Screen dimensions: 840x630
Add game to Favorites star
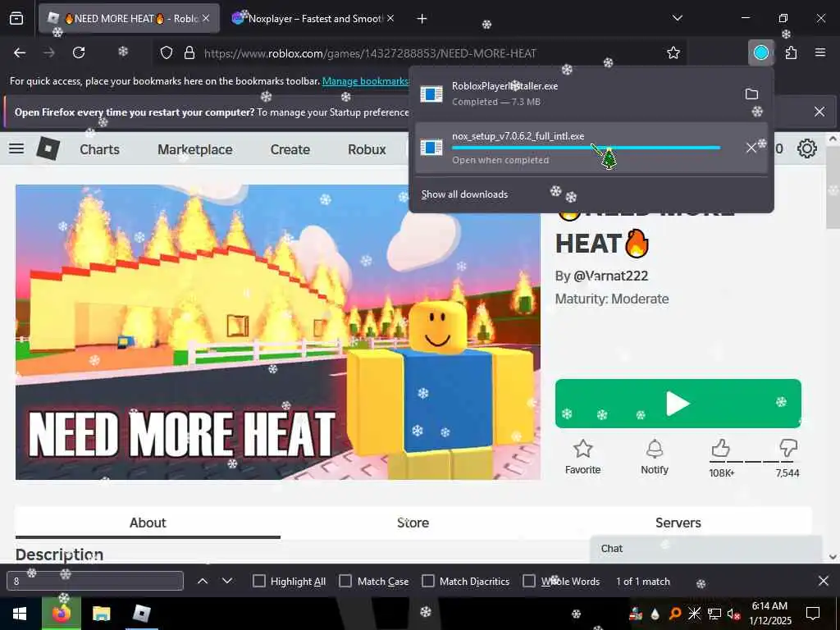(583, 457)
